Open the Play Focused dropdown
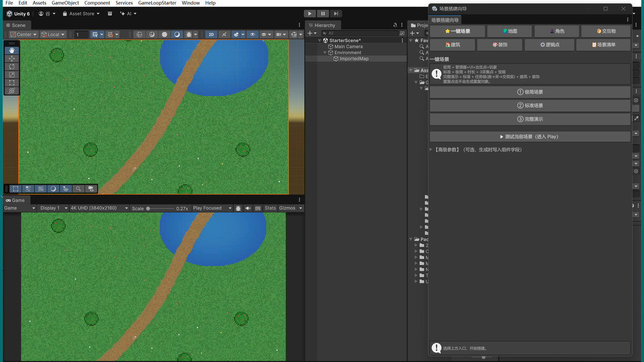This screenshot has height=362, width=644. [212, 208]
